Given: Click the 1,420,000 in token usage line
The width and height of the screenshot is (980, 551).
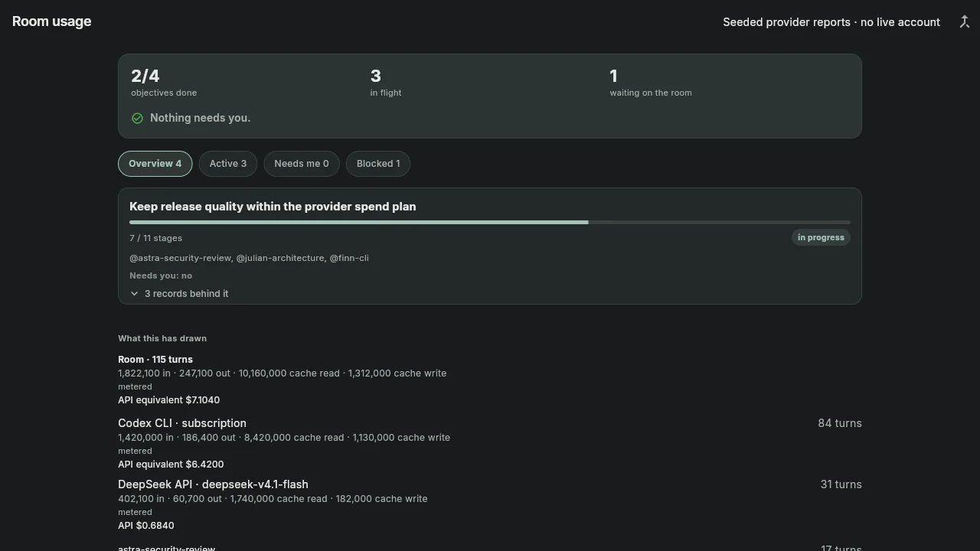Looking at the screenshot, I should (284, 438).
